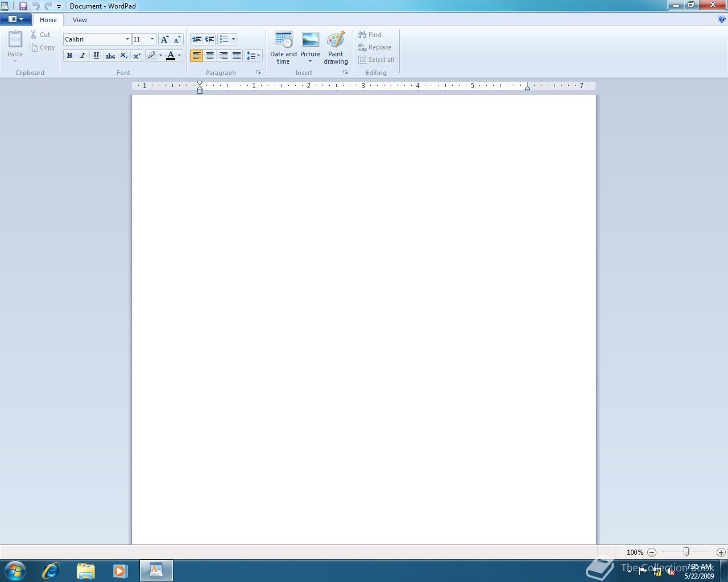This screenshot has height=582, width=728.
Task: Switch to the Home ribbon tab
Action: tap(48, 20)
